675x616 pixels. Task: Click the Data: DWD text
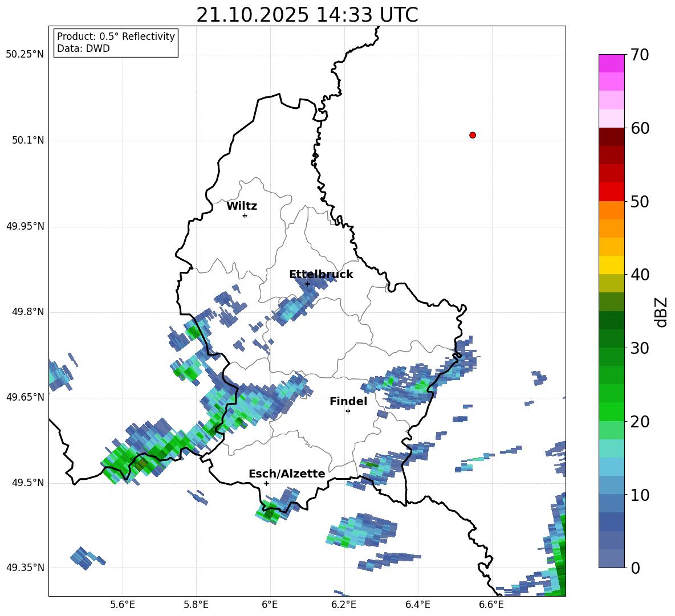coord(83,48)
